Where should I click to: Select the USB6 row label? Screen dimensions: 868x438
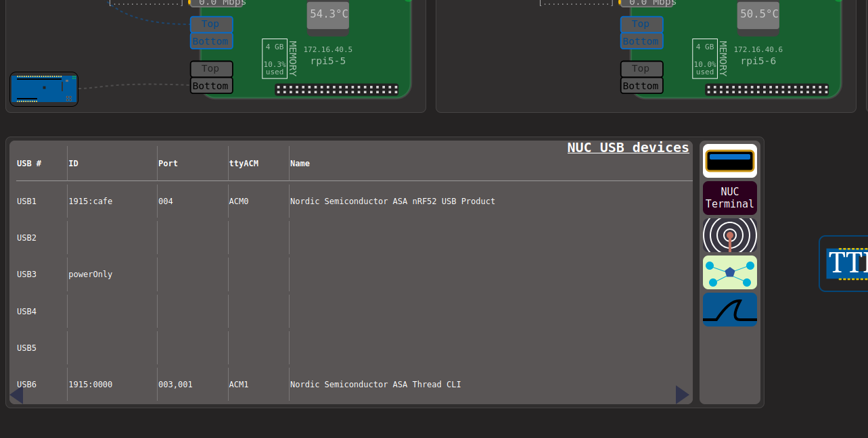point(26,385)
